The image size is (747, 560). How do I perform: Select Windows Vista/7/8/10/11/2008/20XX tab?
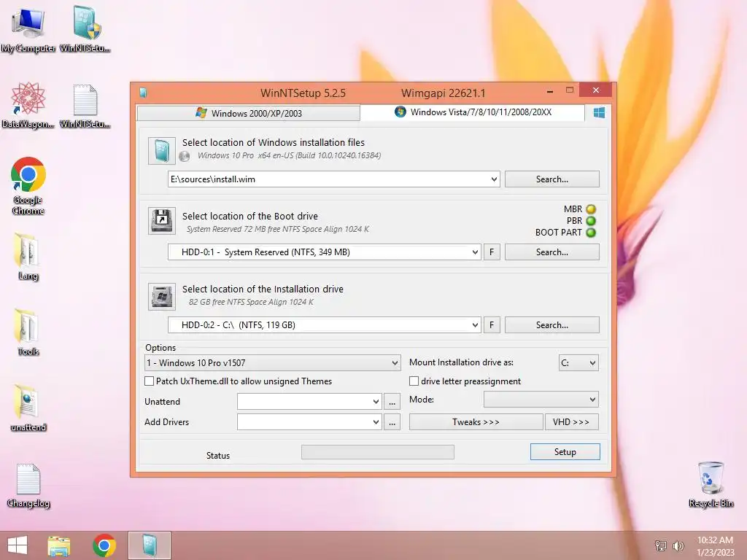pyautogui.click(x=473, y=112)
